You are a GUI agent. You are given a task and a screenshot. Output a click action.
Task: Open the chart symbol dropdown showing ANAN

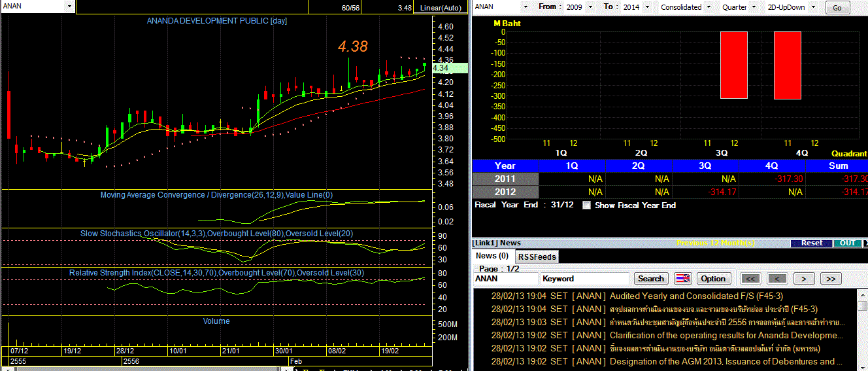pos(69,6)
